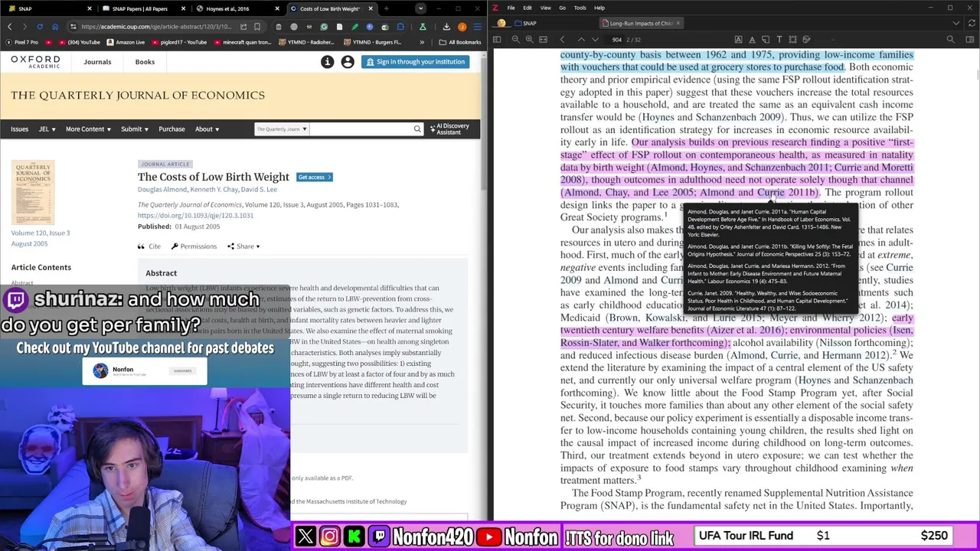The height and width of the screenshot is (551, 980).
Task: Open the Zotero tab list dropdown arrow
Action: (x=958, y=23)
